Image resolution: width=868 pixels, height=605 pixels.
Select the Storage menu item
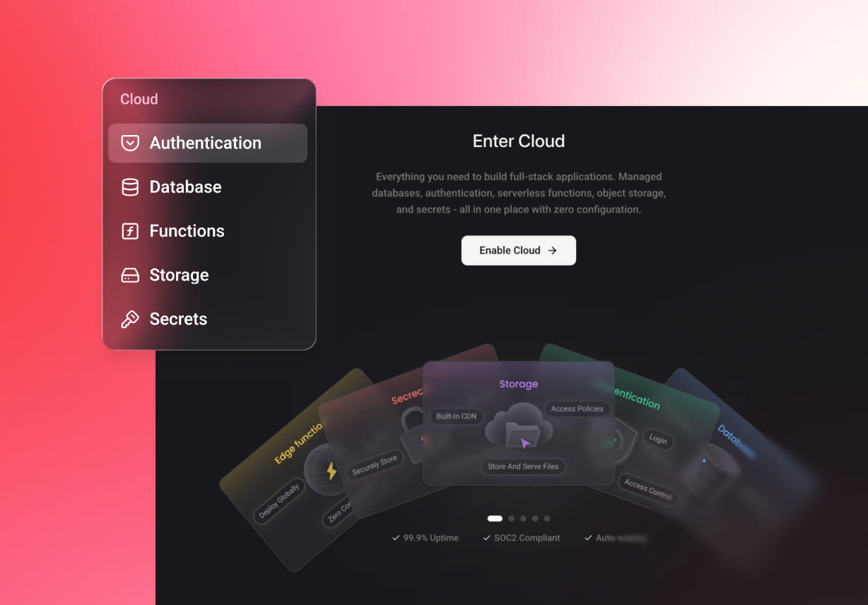pyautogui.click(x=208, y=275)
